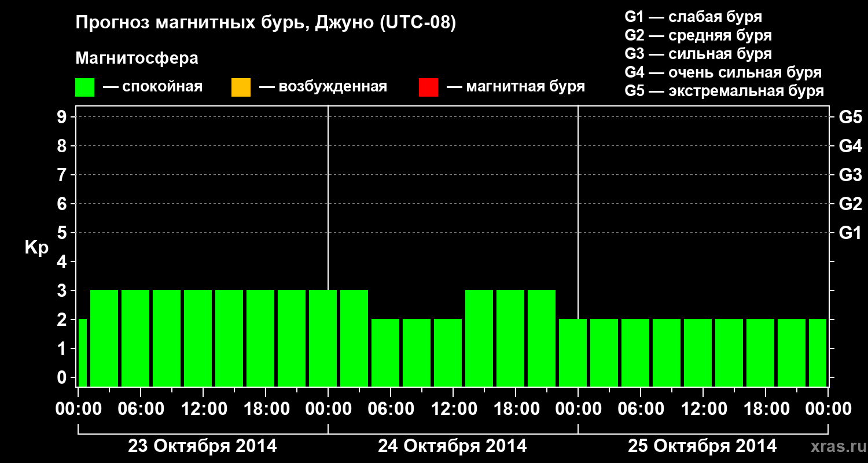Click the right-axis 'G1' label beside the chart
Image resolution: width=868 pixels, height=463 pixels.
(x=850, y=233)
